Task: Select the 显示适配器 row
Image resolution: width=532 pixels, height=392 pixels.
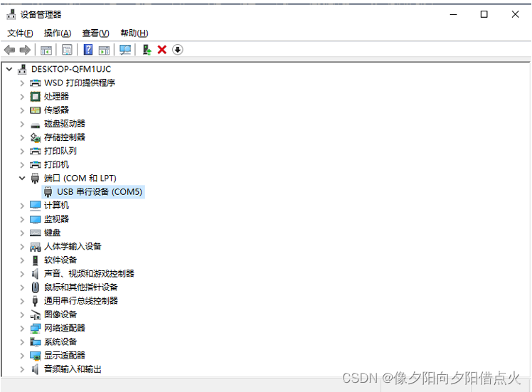Action: [65, 355]
